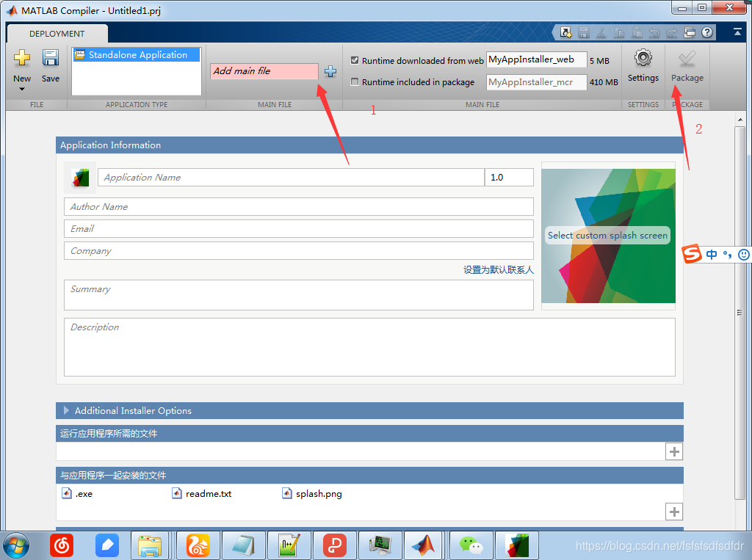Image resolution: width=752 pixels, height=560 pixels.
Task: Toggle Runtime downloaded from web checkbox
Action: 355,60
